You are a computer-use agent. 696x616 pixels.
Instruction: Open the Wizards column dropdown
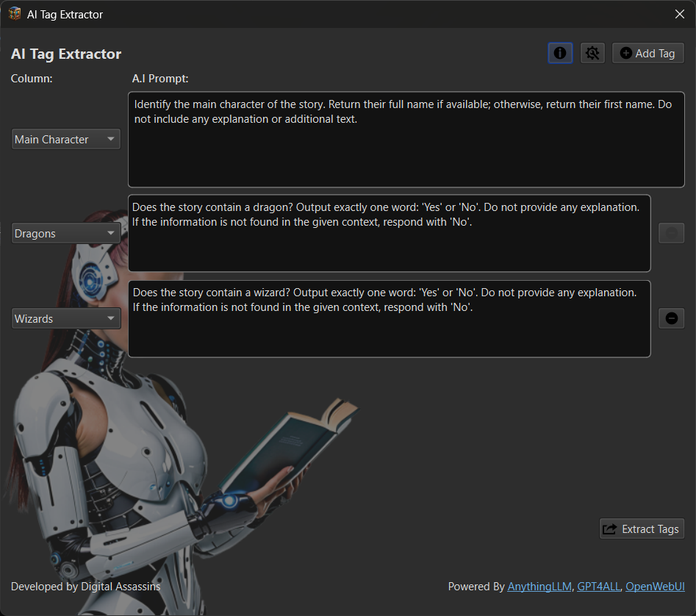[65, 318]
